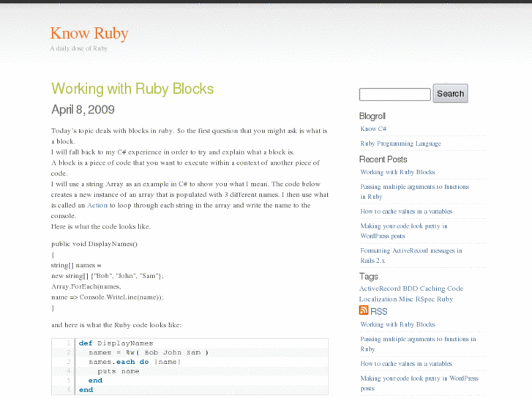The width and height of the screenshot is (532, 399).
Task: Open the Know Ruby site title
Action: [x=89, y=33]
